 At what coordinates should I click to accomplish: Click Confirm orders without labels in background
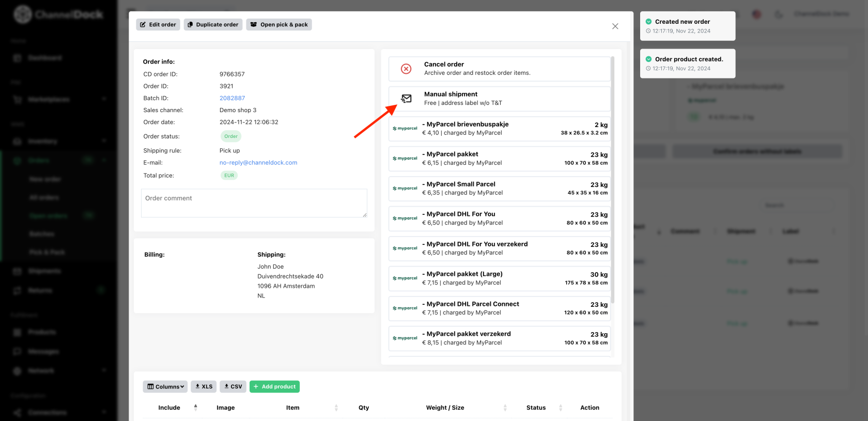click(757, 151)
